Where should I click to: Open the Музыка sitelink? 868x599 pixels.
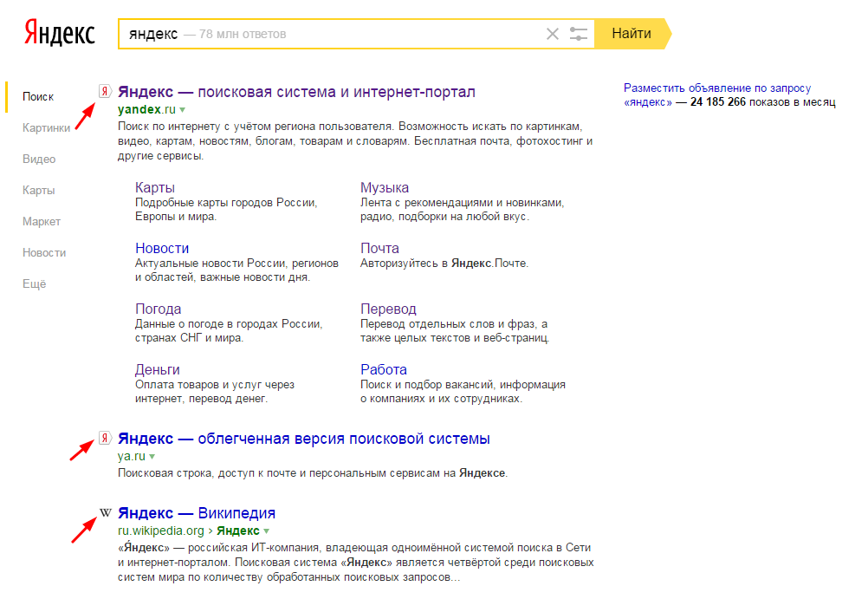click(x=385, y=188)
